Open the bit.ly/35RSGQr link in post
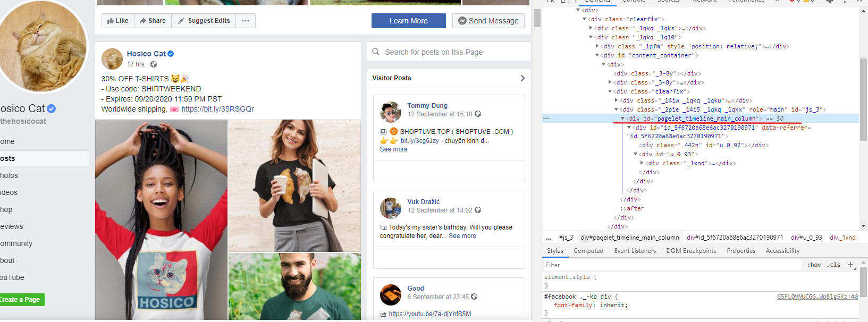Screen dimensions: 868x322 (217, 109)
